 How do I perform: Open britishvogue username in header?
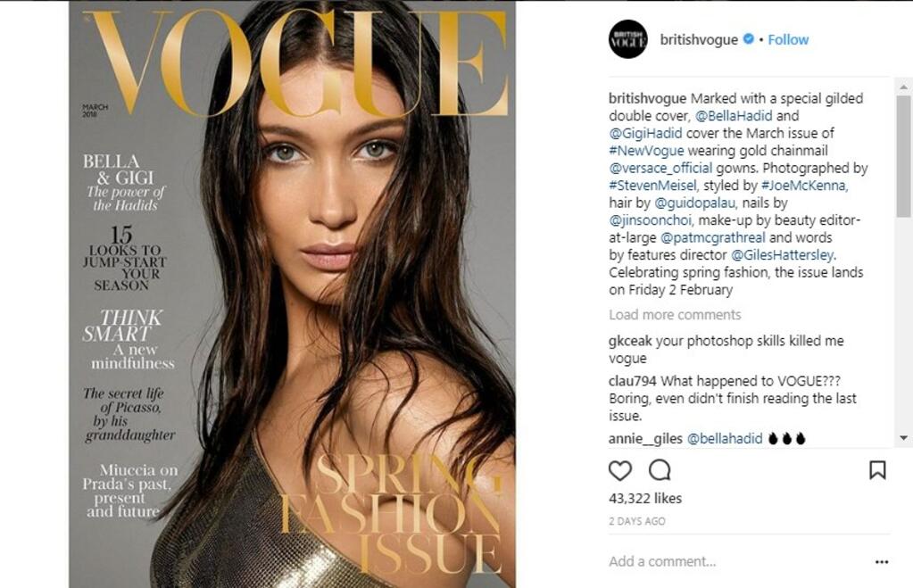point(699,39)
